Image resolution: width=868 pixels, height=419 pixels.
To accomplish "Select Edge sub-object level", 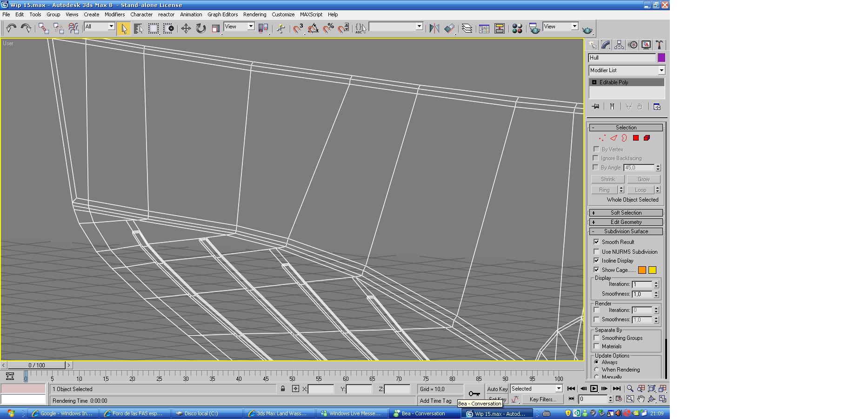I will [614, 138].
